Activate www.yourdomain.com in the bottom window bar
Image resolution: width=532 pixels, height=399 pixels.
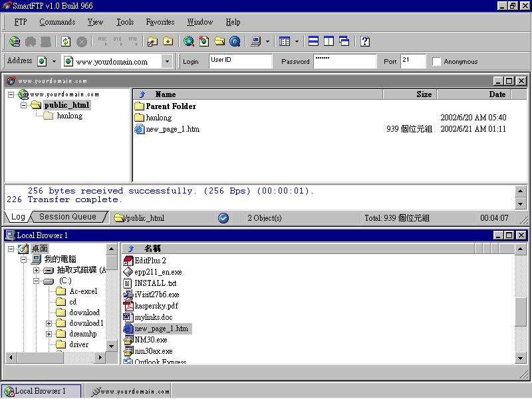[128, 391]
